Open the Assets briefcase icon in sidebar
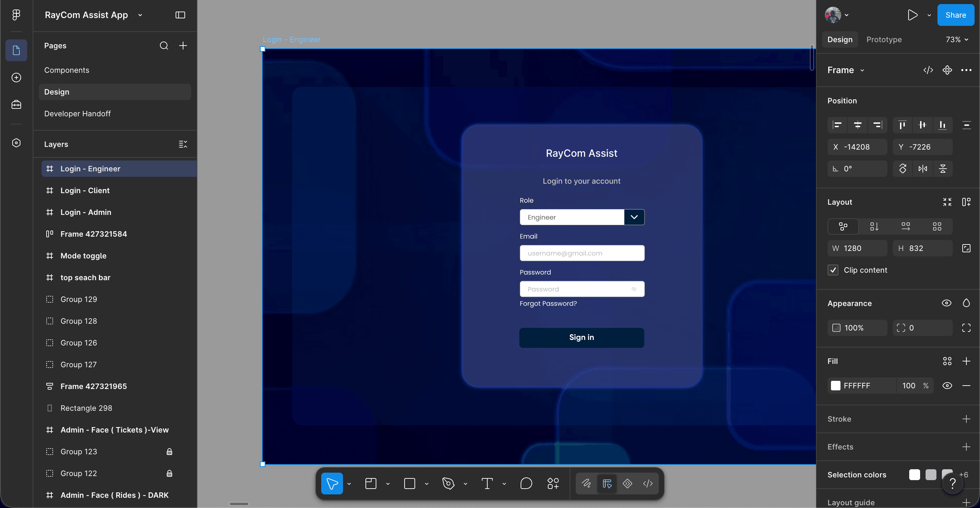The width and height of the screenshot is (980, 508). coord(16,105)
